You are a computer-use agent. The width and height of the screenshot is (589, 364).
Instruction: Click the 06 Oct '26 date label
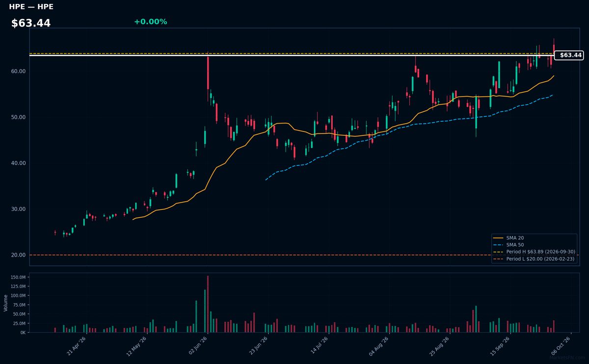tap(560, 346)
